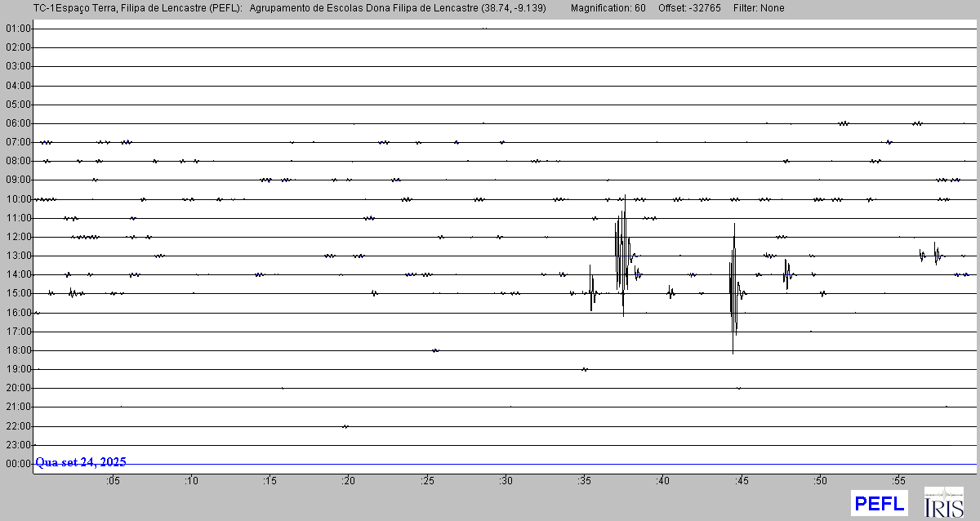The height and width of the screenshot is (521, 980).
Task: Select the Magnification: 60 header text
Action: (x=608, y=8)
